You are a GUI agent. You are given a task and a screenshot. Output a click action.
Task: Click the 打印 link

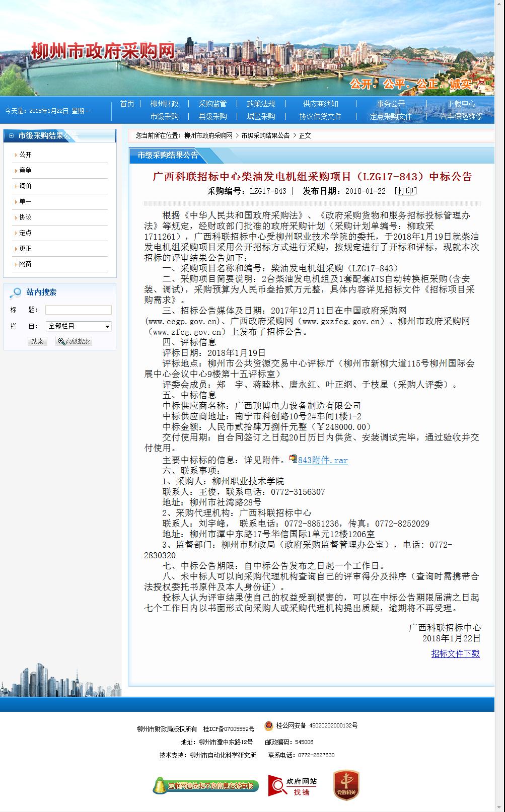coord(405,191)
